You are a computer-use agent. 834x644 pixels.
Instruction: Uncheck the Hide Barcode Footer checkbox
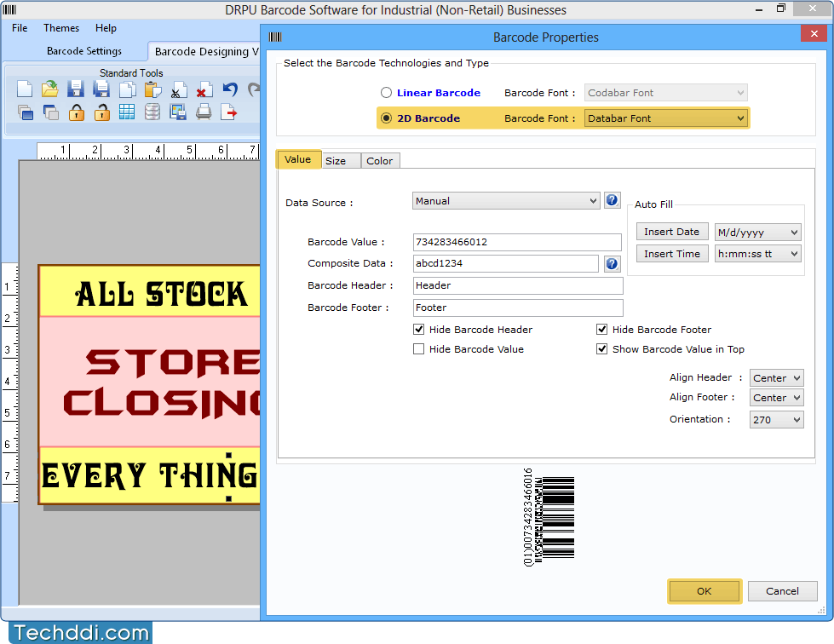(601, 329)
